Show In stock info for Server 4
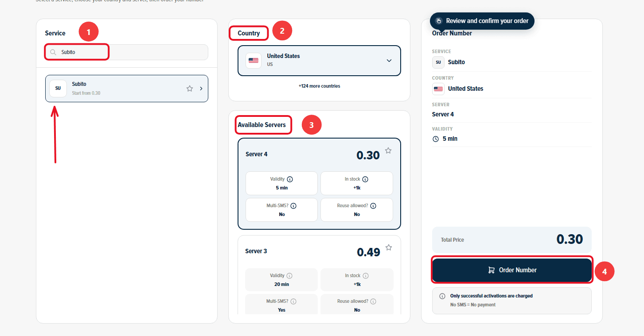 [365, 179]
